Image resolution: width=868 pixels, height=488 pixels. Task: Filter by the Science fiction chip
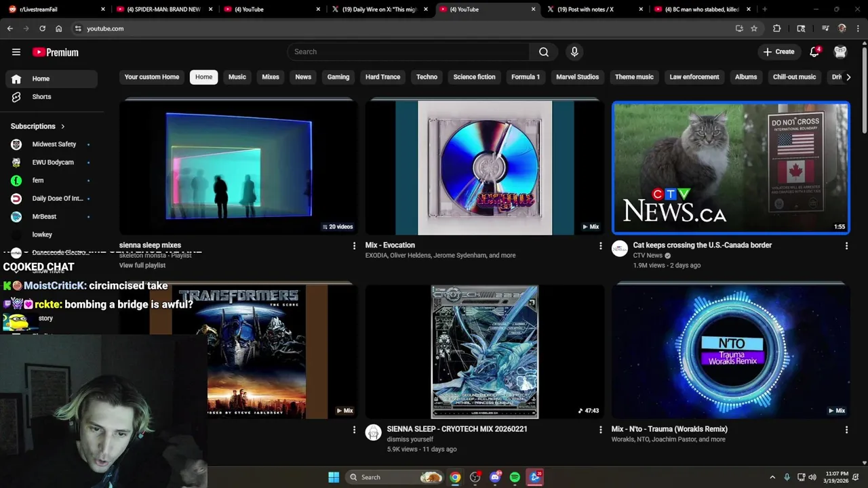click(475, 77)
